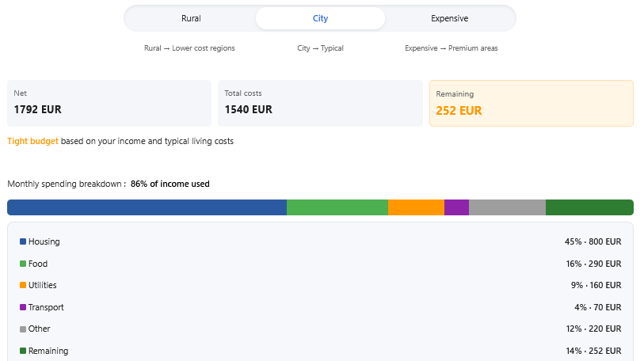Click the 16% · 290 EUR value
Screen dimensions: 644x361
pos(593,264)
